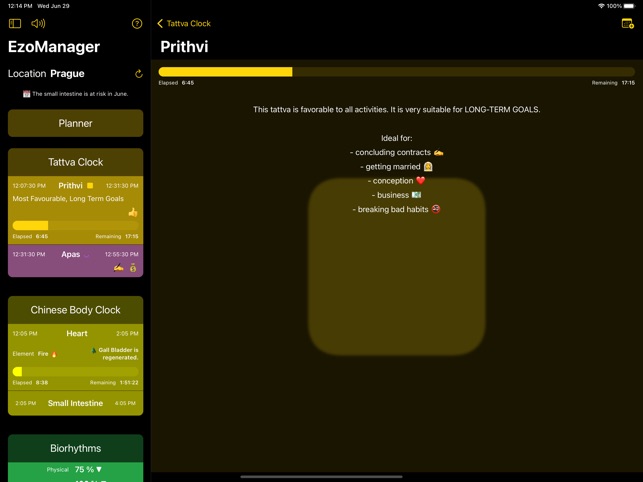Click 'getting married' line
Viewport: 643px width, 482px height.
pyautogui.click(x=397, y=167)
